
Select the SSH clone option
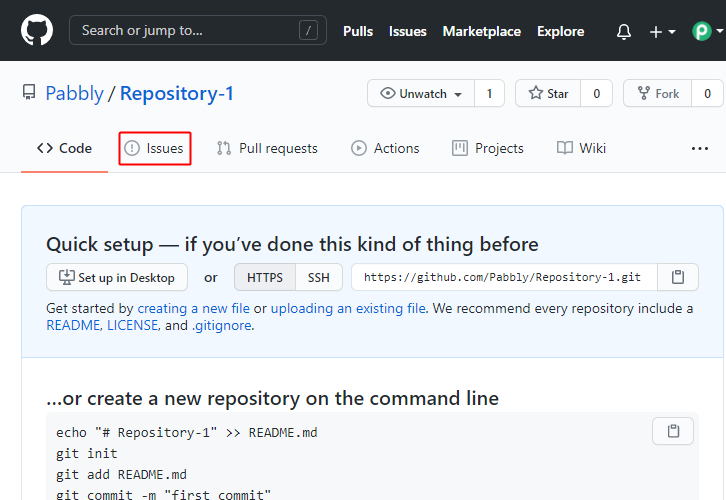pos(319,277)
